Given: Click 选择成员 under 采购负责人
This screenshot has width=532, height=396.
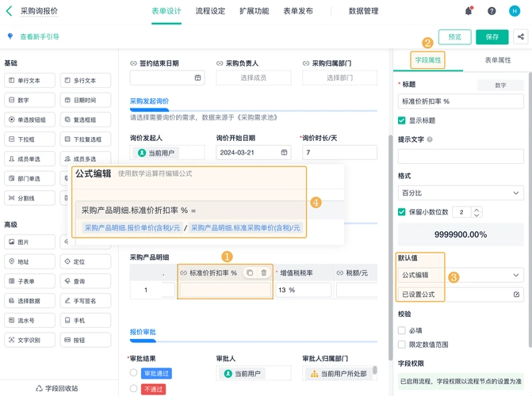Looking at the screenshot, I should click(x=254, y=78).
